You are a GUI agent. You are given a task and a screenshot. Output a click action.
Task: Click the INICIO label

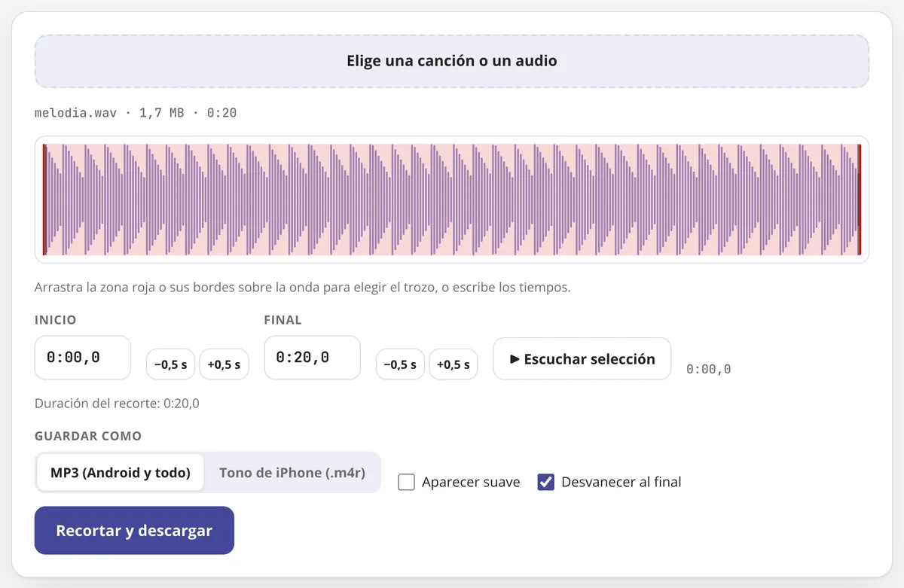coord(56,320)
